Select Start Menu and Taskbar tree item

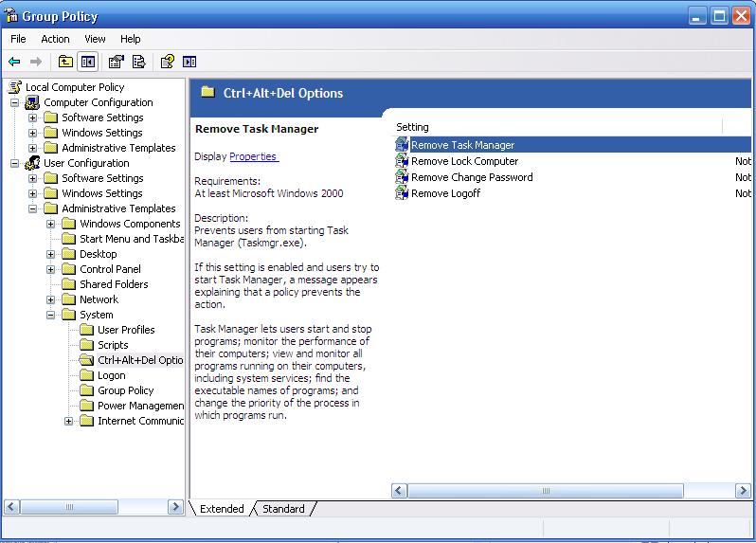[132, 239]
